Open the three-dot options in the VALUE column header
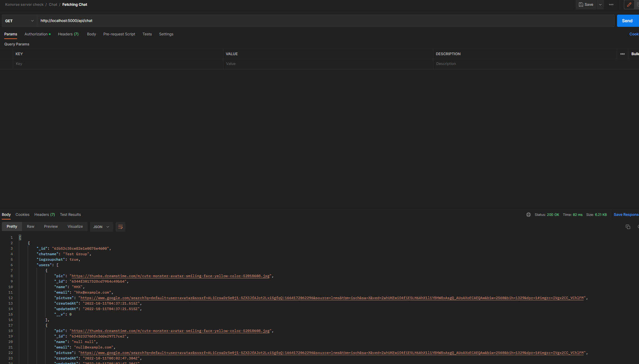 (623, 54)
